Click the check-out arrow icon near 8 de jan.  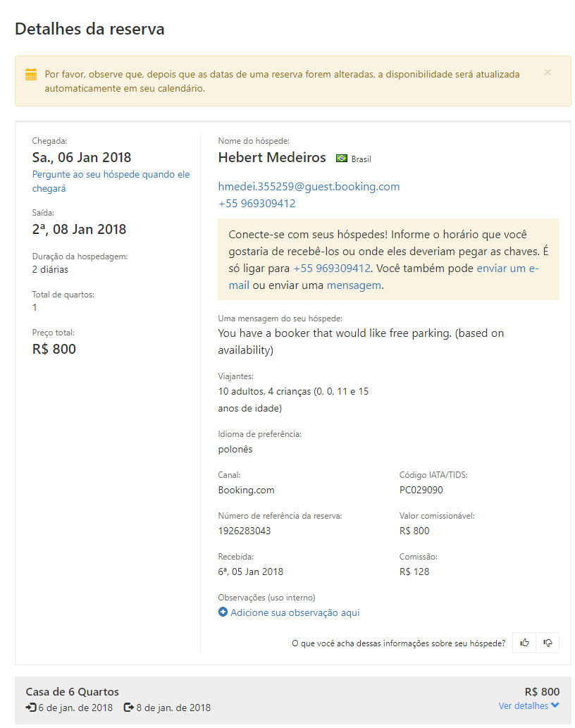tap(129, 707)
